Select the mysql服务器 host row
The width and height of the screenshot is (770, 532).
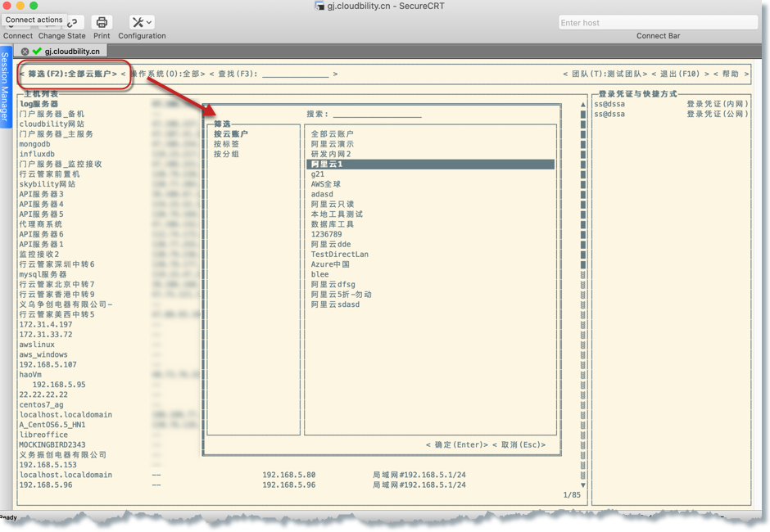(43, 274)
